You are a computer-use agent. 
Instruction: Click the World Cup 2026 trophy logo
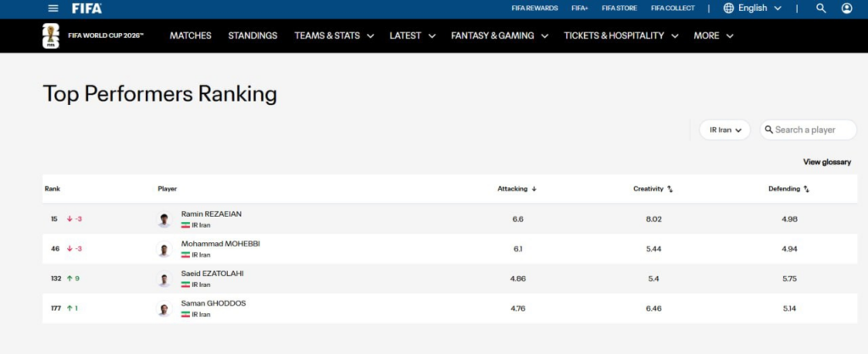51,36
